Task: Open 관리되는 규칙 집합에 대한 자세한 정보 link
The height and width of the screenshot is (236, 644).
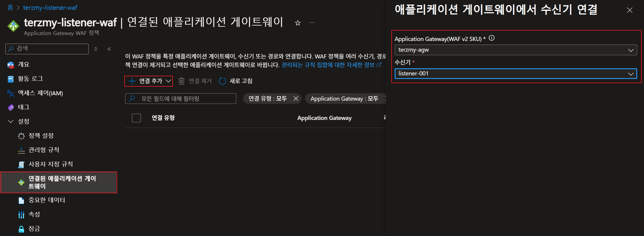Action: (331, 65)
